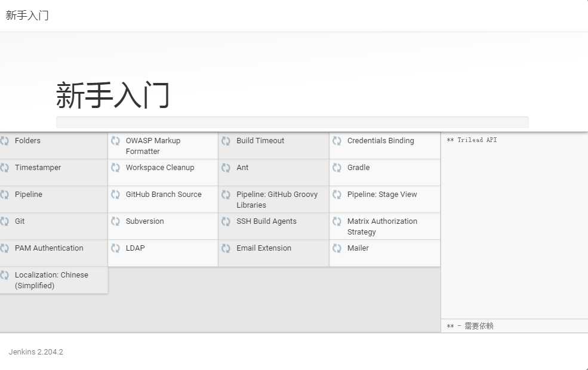Select the GitHub Branch Source label
The image size is (588, 370).
[x=164, y=195]
